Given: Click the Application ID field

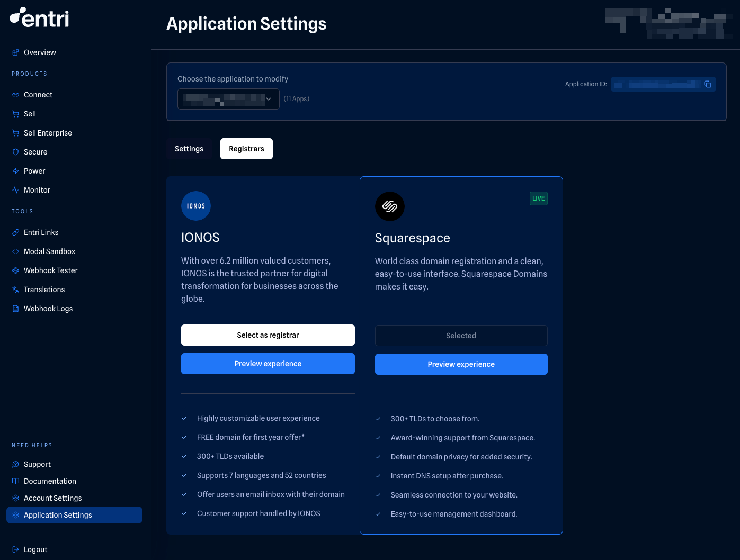Looking at the screenshot, I should point(663,84).
